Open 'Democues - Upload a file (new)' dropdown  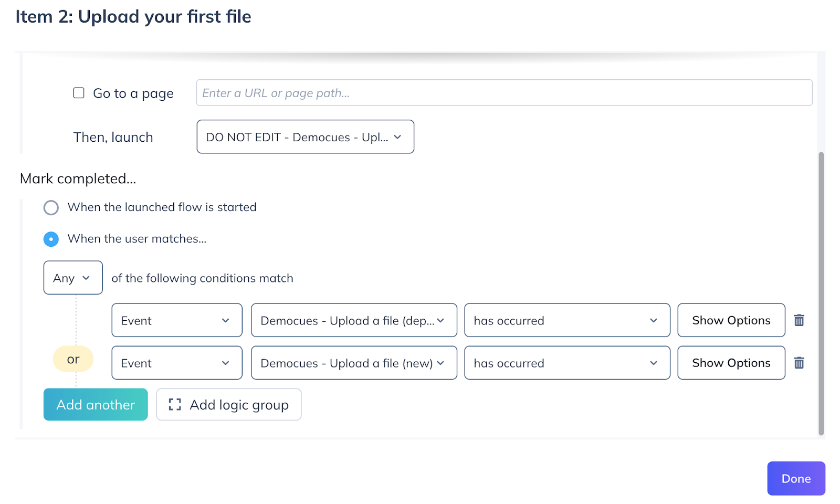point(353,363)
